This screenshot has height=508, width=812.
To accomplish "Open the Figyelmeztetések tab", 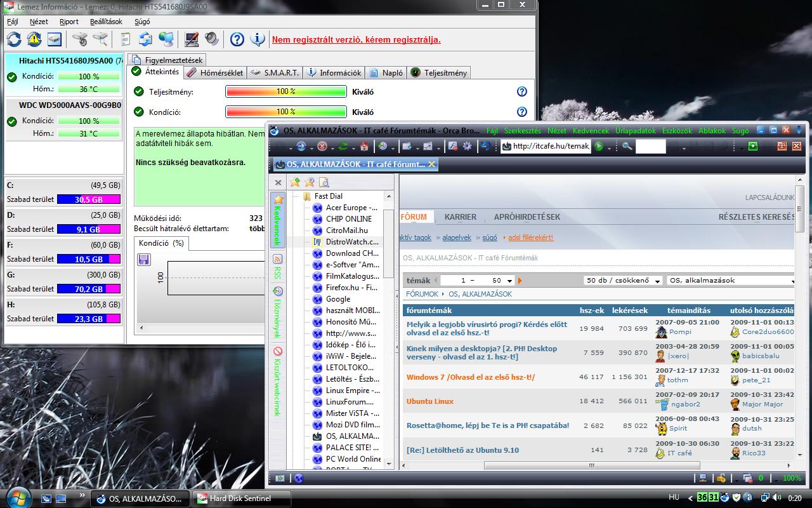I will 167,60.
